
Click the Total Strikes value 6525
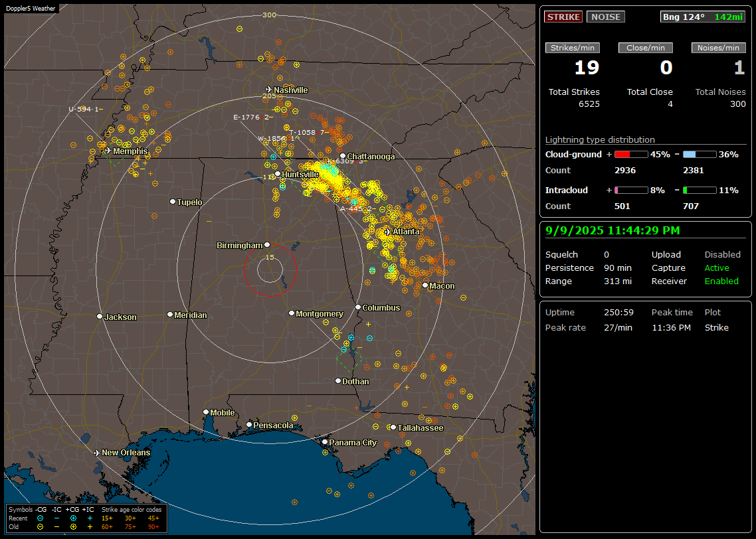click(x=589, y=104)
